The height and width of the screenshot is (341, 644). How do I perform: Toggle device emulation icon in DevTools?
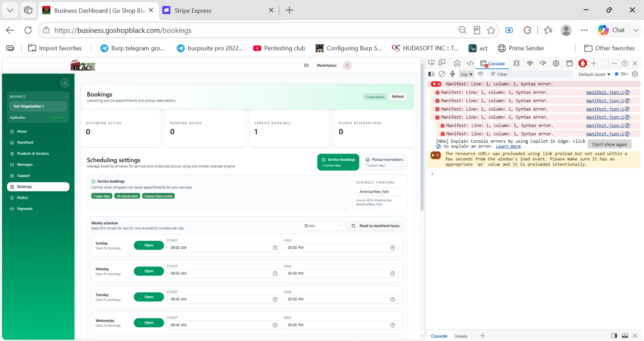coord(442,63)
